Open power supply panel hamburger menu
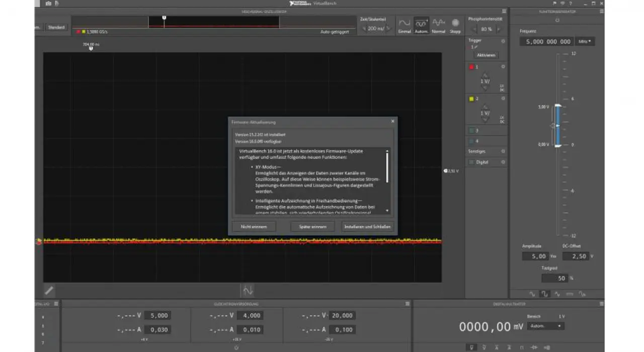 click(407, 304)
